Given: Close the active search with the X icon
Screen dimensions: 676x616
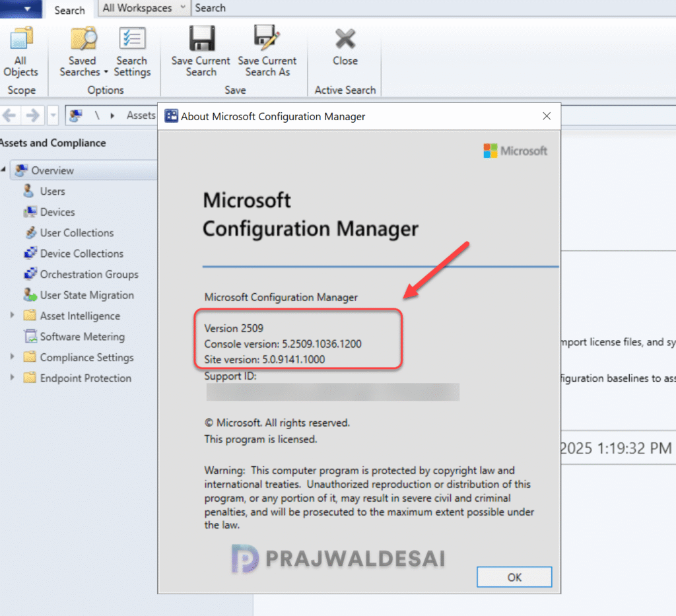Looking at the screenshot, I should [x=345, y=38].
